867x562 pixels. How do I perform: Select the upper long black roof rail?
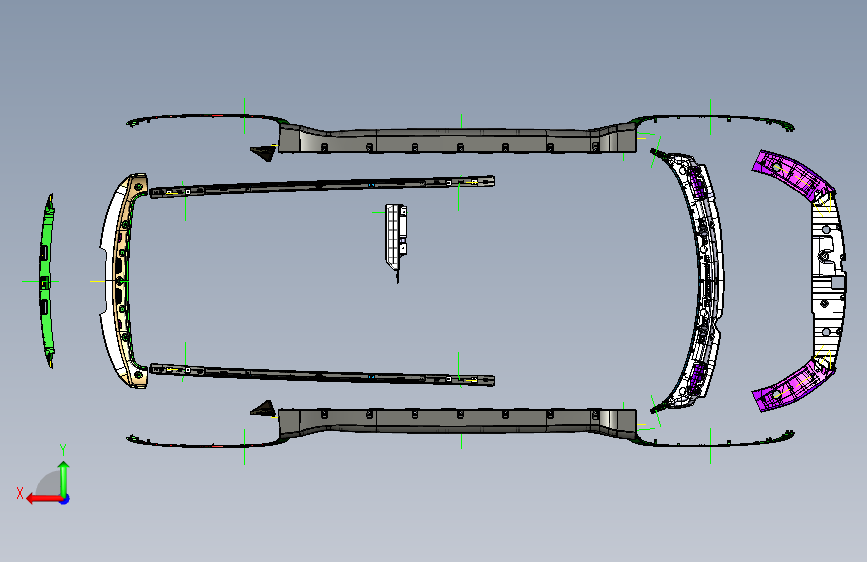[322, 186]
